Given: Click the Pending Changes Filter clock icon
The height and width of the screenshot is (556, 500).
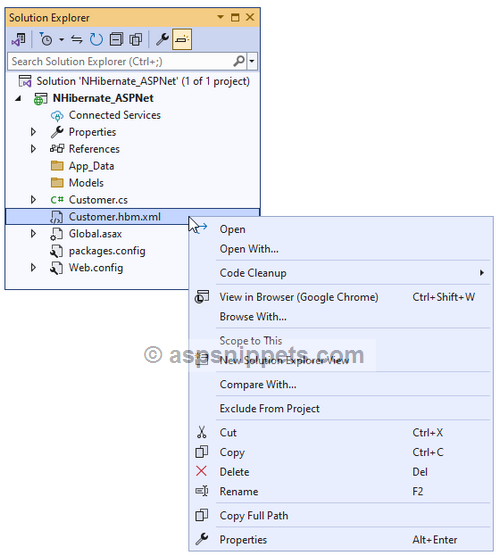Looking at the screenshot, I should coord(46,39).
